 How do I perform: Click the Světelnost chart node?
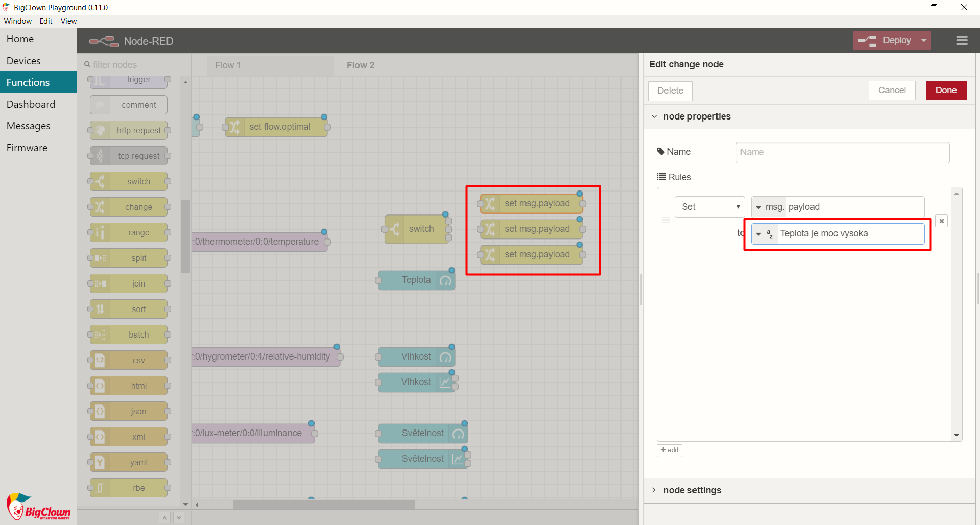point(423,459)
